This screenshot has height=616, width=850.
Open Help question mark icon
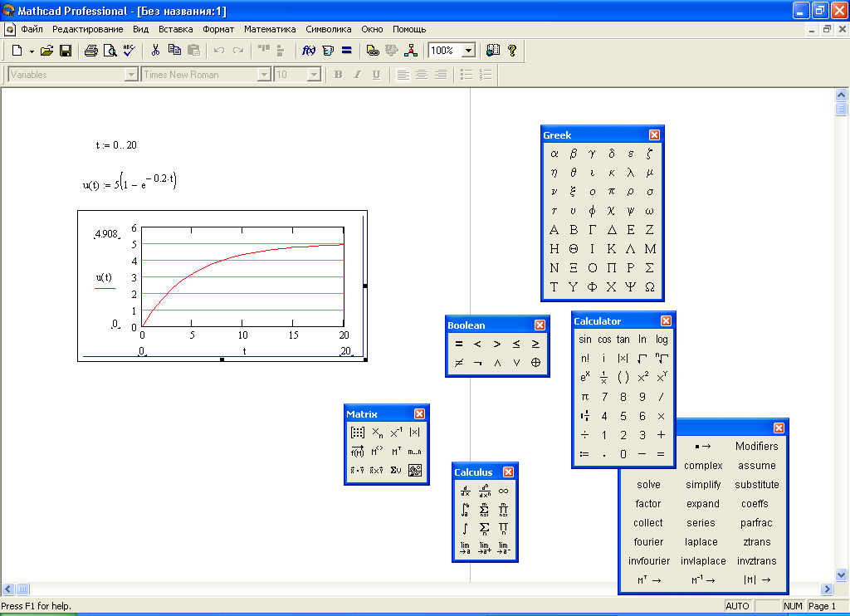511,51
